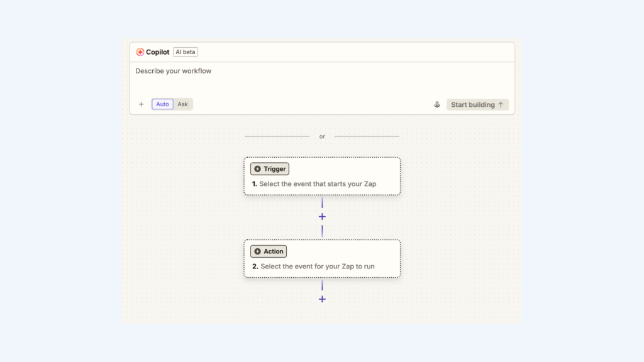Click the icon inside the Action badge
Viewport: 644px width, 362px height.
pos(257,251)
